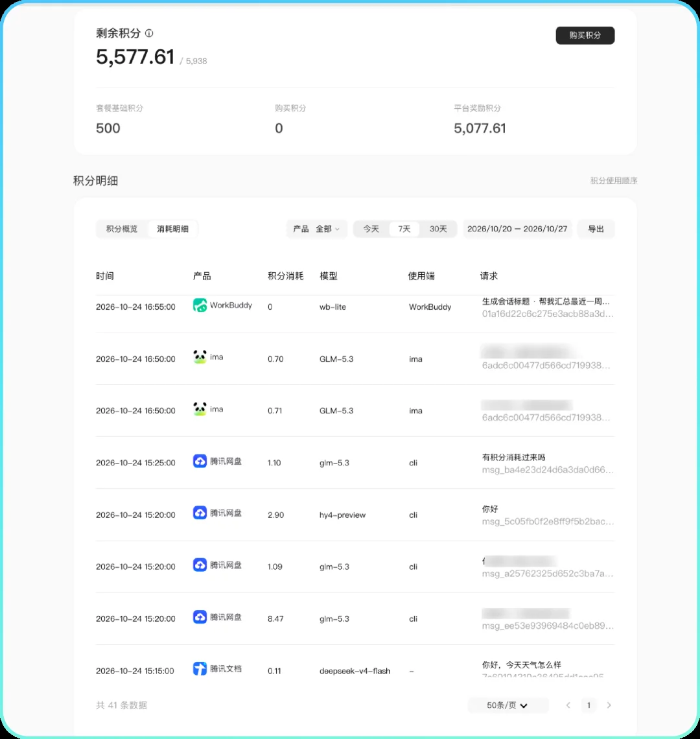Click the wb-lite model cell
Viewport: 700px width, 739px height.
point(332,307)
